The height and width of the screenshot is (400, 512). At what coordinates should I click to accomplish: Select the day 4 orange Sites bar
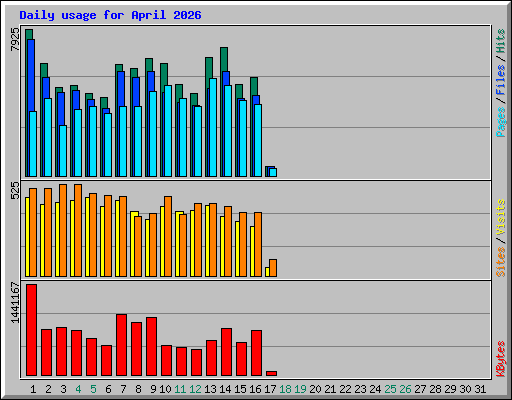(x=78, y=230)
